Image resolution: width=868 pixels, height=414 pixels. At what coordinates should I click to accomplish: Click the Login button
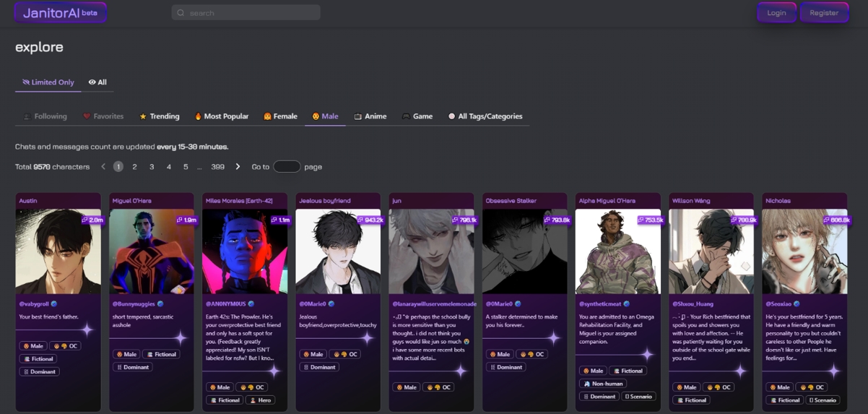776,13
